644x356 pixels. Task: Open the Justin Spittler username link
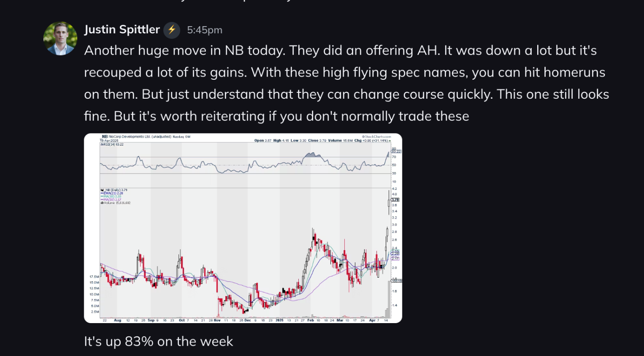click(122, 30)
